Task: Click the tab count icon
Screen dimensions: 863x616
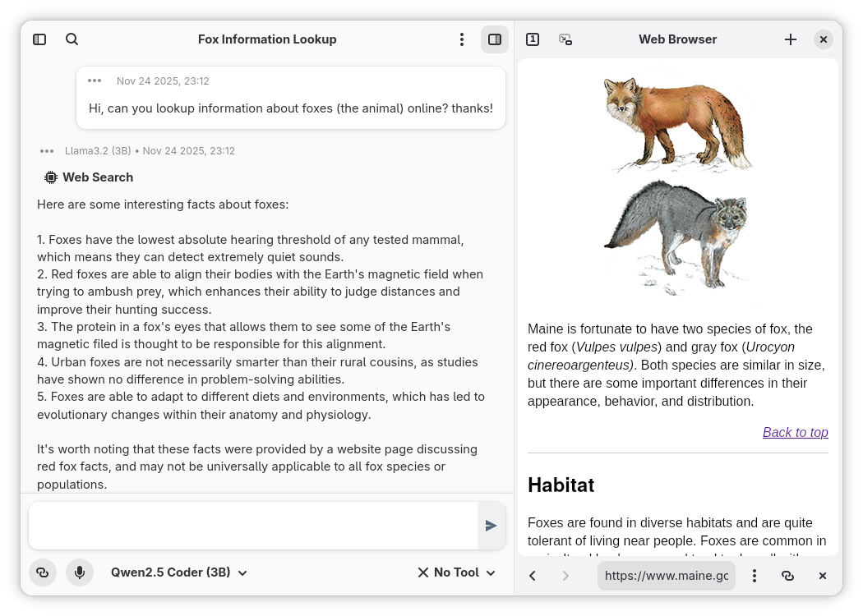Action: tap(533, 39)
